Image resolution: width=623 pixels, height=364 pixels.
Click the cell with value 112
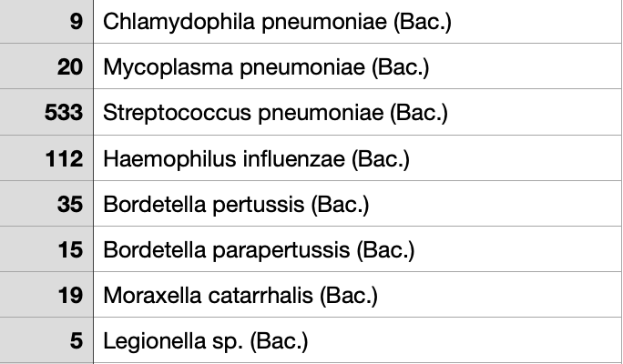[x=47, y=159]
